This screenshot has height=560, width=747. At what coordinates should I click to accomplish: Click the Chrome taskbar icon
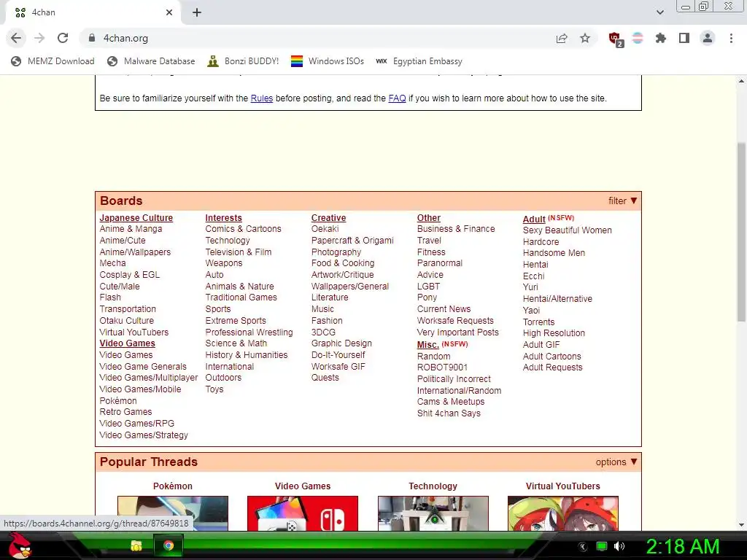click(169, 545)
